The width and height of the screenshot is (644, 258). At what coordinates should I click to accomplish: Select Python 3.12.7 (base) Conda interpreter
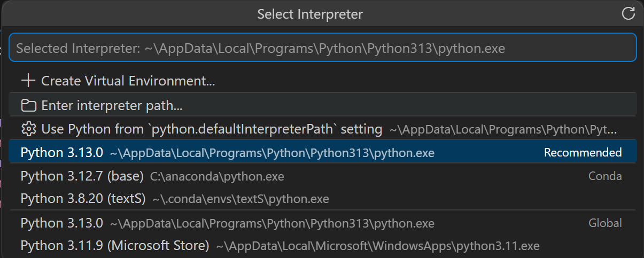322,176
